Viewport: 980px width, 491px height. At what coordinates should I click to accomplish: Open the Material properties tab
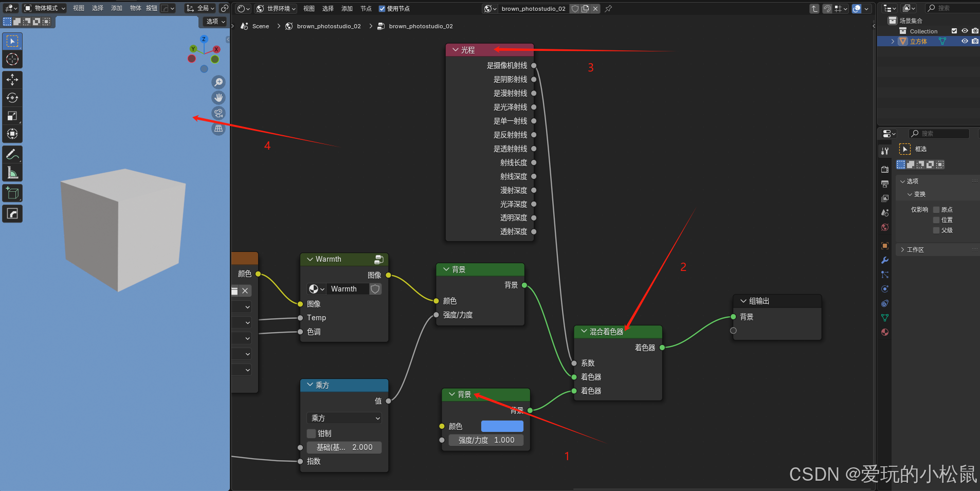click(885, 332)
